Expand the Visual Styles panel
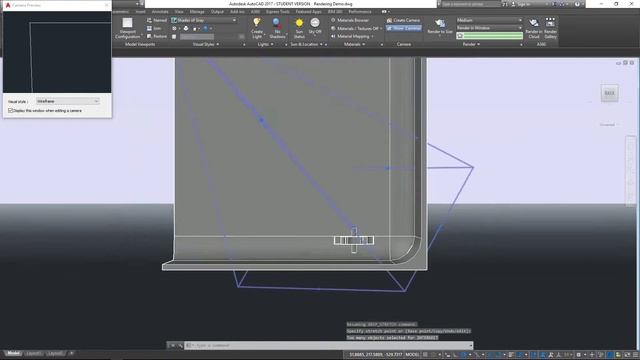This screenshot has width=640, height=360. (206, 44)
